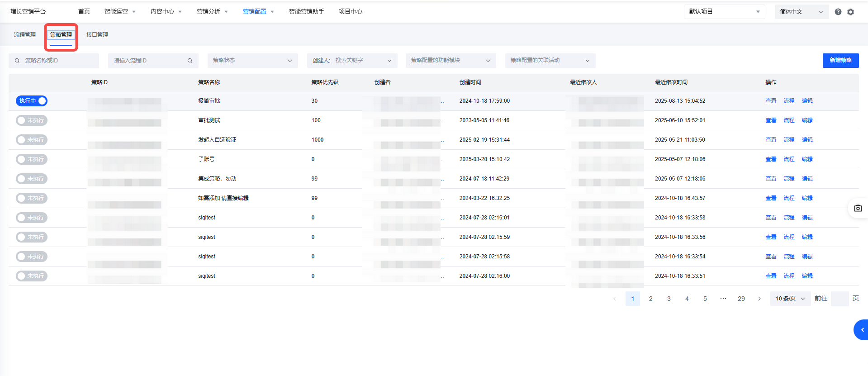Go to 首页 in top navigation

pos(84,12)
